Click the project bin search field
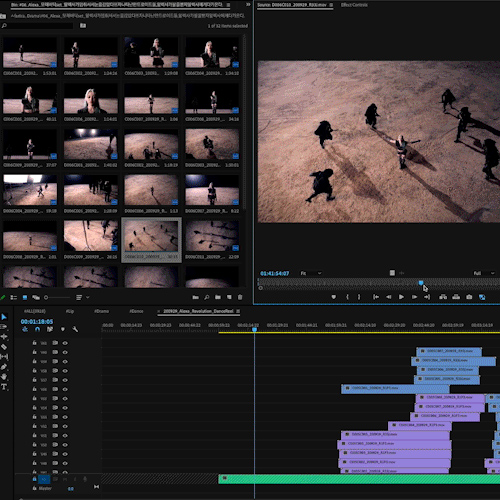Image resolution: width=500 pixels, height=500 pixels. coord(37,26)
